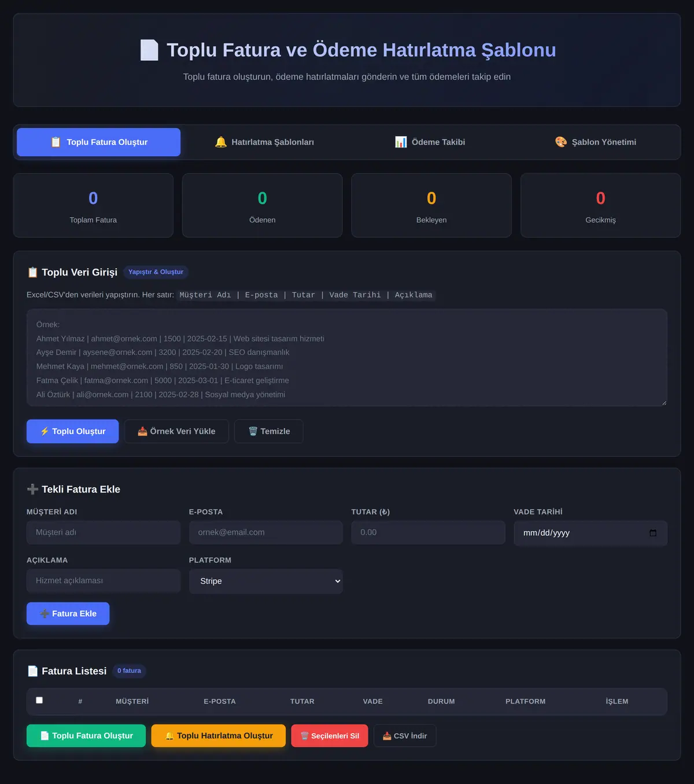Click the Yapıştır & Oluştur badge

pos(156,272)
